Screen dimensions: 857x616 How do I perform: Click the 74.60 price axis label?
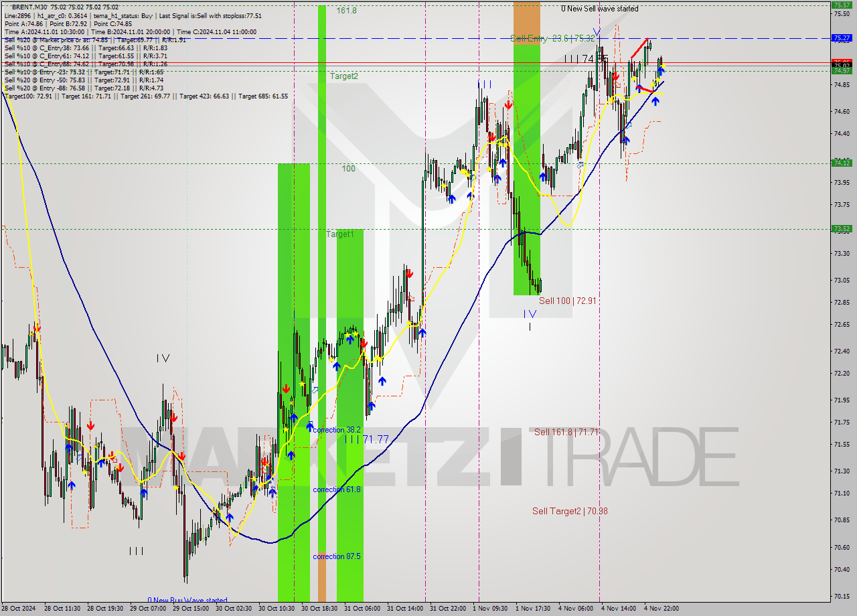point(841,111)
